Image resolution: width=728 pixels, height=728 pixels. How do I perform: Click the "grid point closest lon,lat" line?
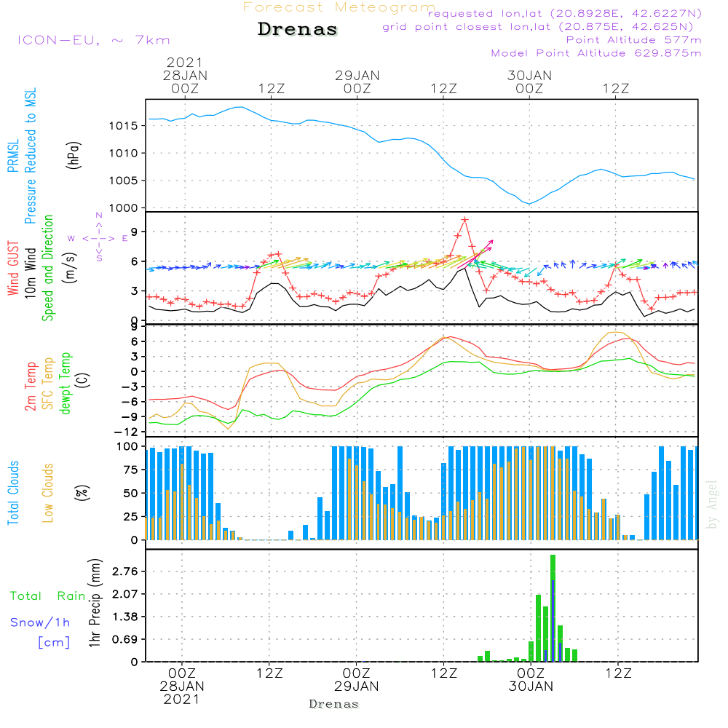[538, 27]
